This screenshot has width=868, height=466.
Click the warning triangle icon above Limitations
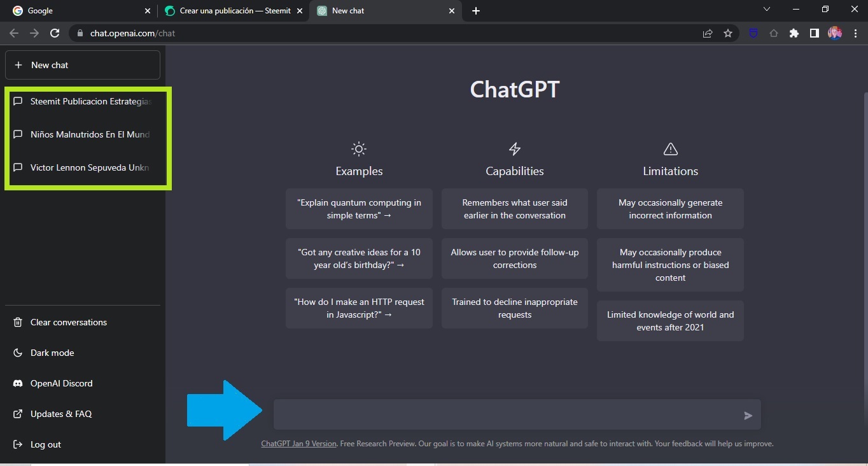tap(670, 149)
